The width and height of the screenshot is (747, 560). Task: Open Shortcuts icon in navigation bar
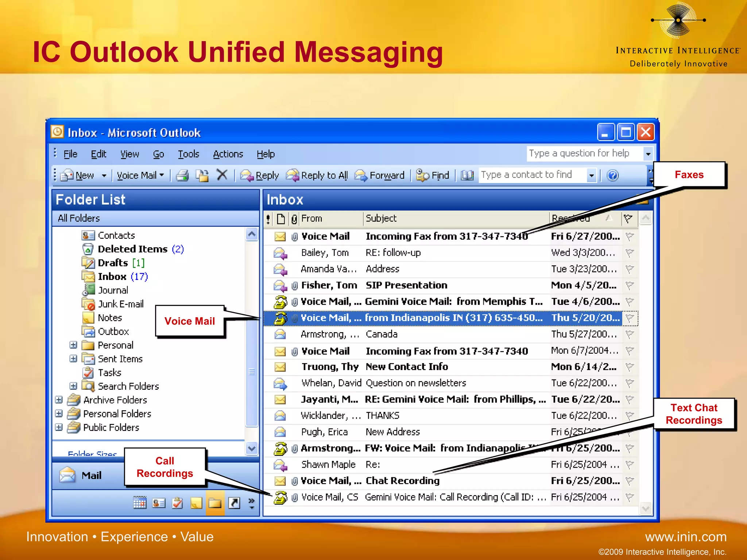coord(234,503)
